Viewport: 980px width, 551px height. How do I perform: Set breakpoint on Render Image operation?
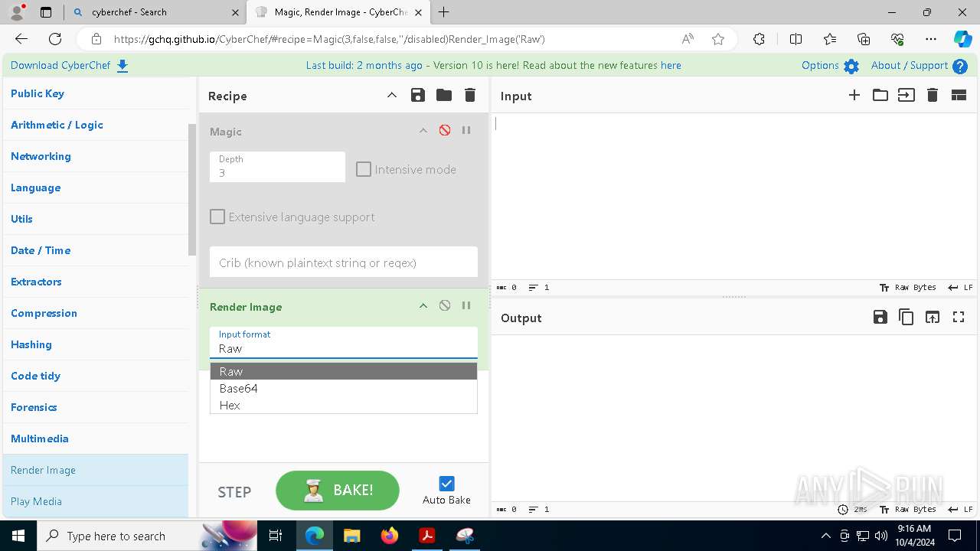466,305
